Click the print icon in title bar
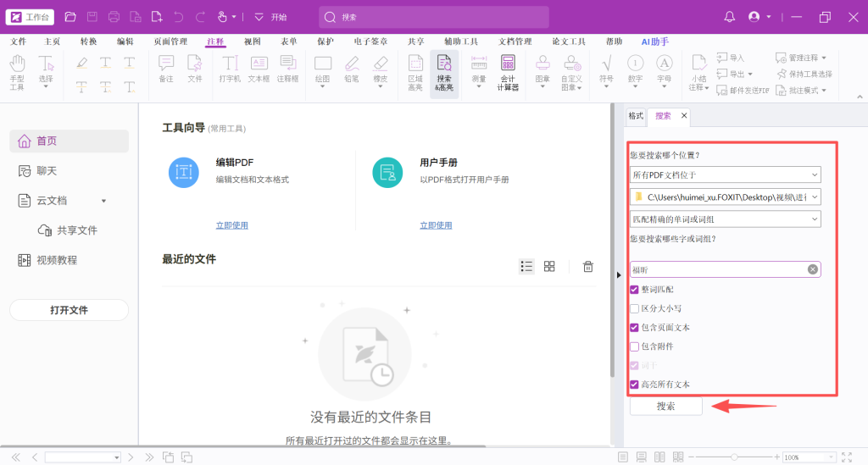 (114, 17)
